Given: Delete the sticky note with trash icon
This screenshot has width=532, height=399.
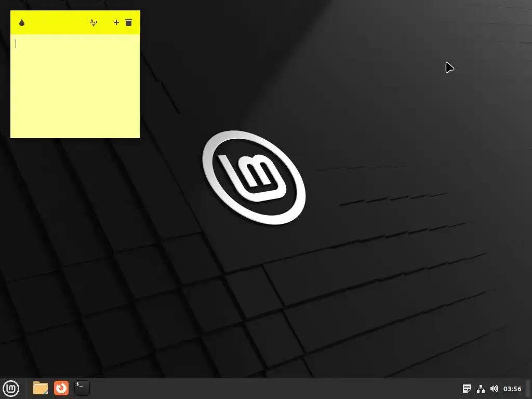Looking at the screenshot, I should 129,22.
